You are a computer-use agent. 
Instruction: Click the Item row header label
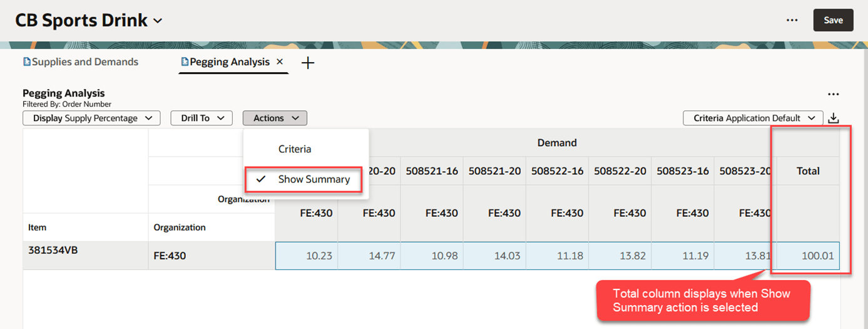[x=38, y=227]
